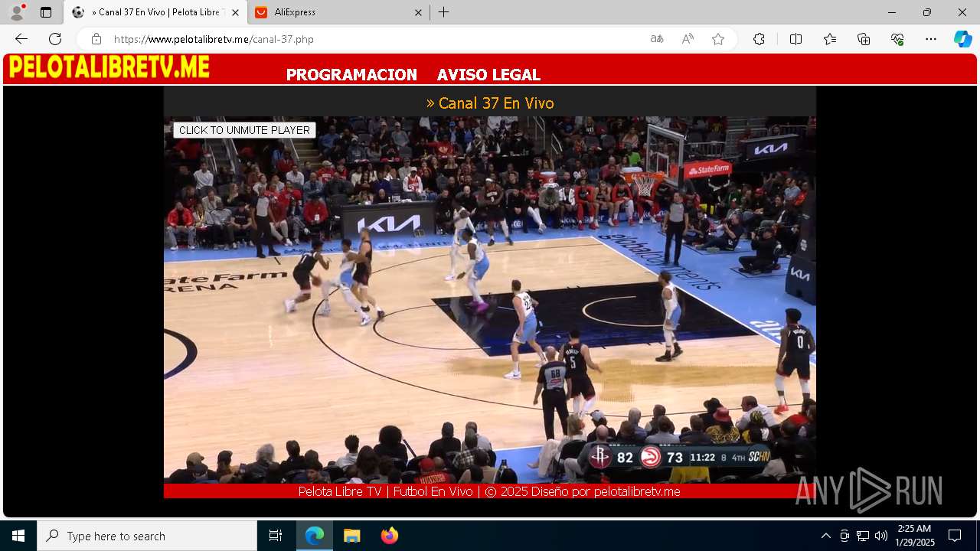Screen dimensions: 980x551
Task: Restore down the browser window
Action: click(x=927, y=12)
